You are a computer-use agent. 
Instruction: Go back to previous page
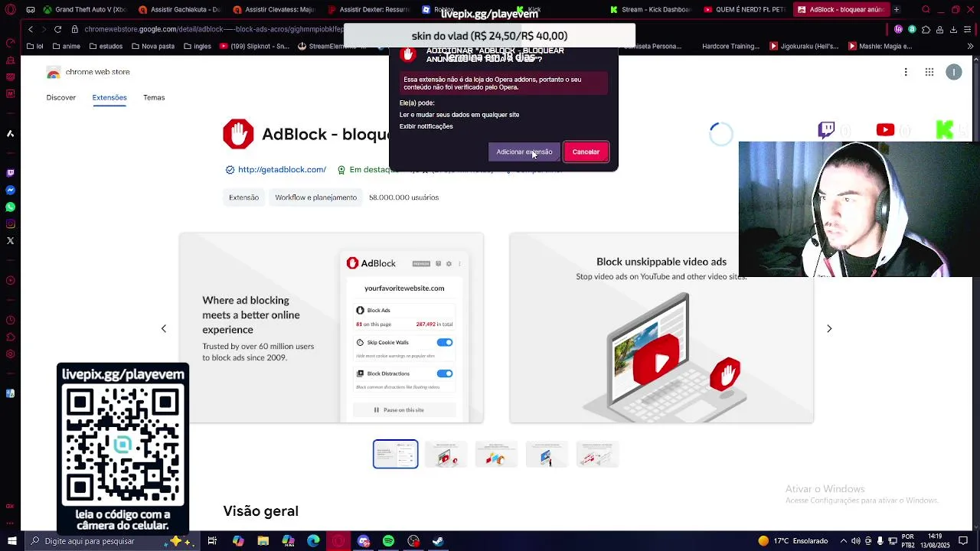[31, 29]
